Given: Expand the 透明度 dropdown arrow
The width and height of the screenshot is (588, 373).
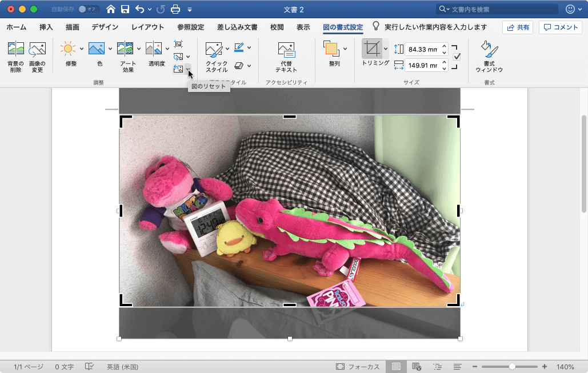Looking at the screenshot, I should [167, 49].
